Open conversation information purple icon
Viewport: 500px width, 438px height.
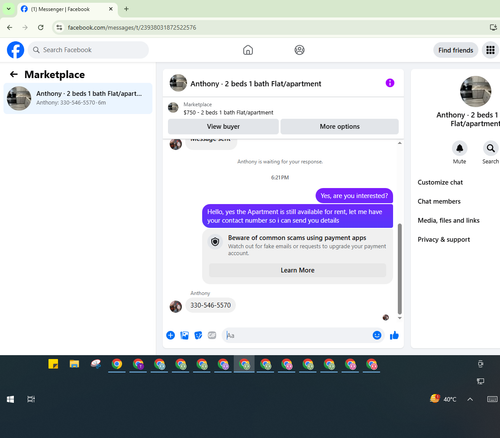390,83
